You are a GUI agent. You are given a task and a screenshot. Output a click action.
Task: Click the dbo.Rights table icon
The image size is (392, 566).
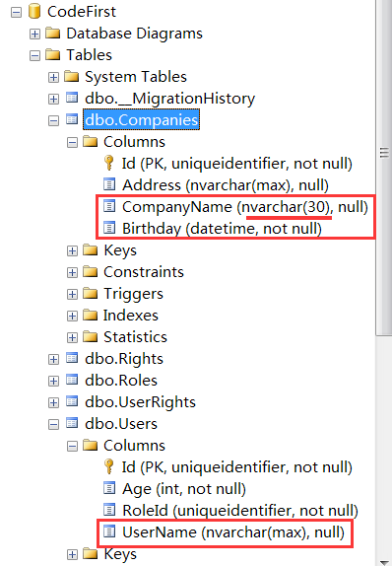[72, 358]
